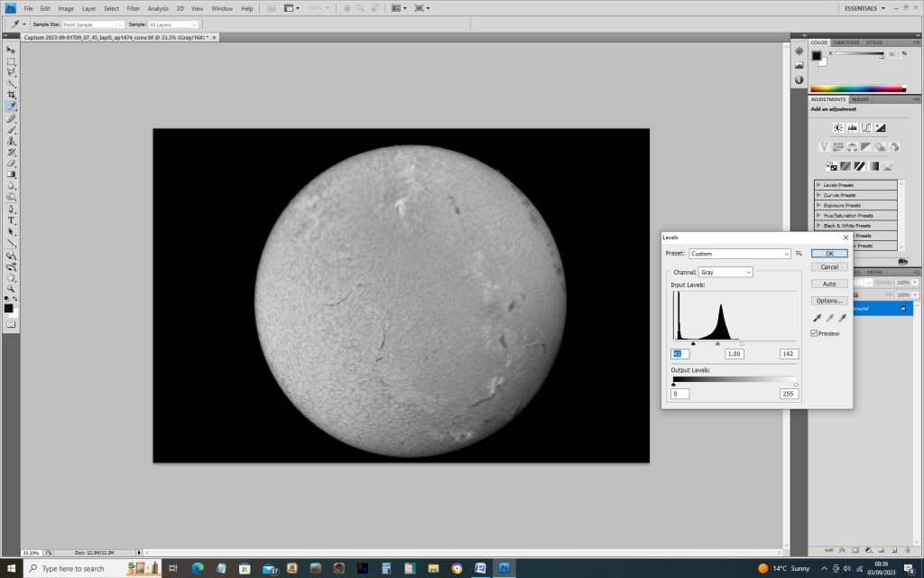
Task: Confirm Levels with OK button
Action: click(829, 254)
